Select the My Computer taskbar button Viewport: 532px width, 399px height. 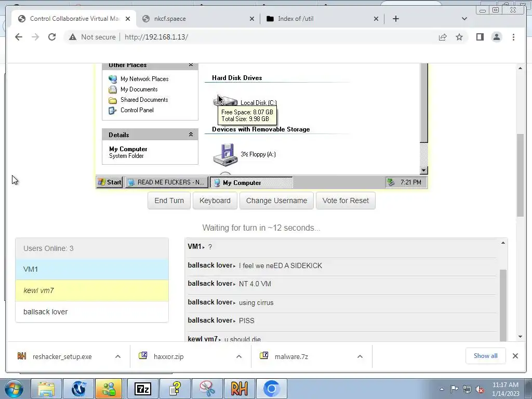pyautogui.click(x=251, y=182)
